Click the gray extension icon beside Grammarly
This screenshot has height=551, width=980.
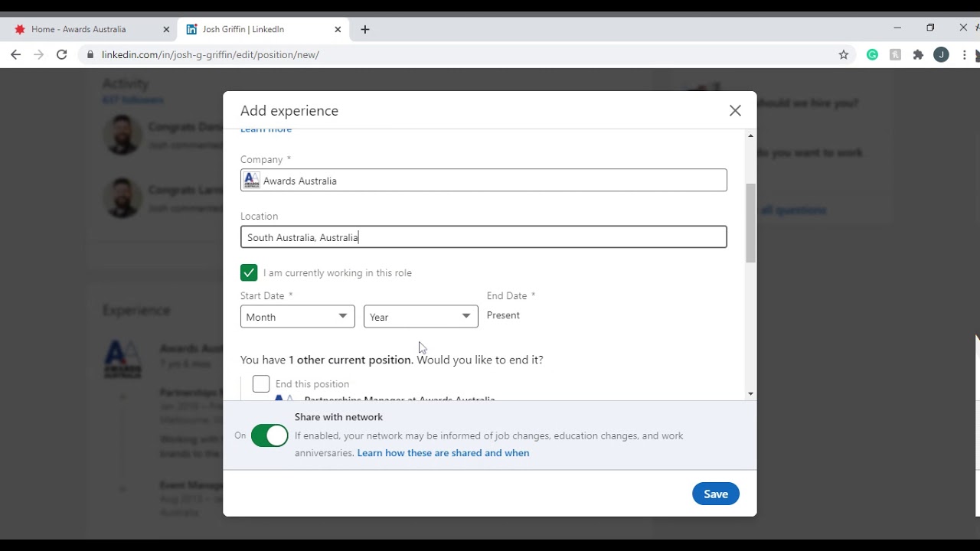coord(895,54)
